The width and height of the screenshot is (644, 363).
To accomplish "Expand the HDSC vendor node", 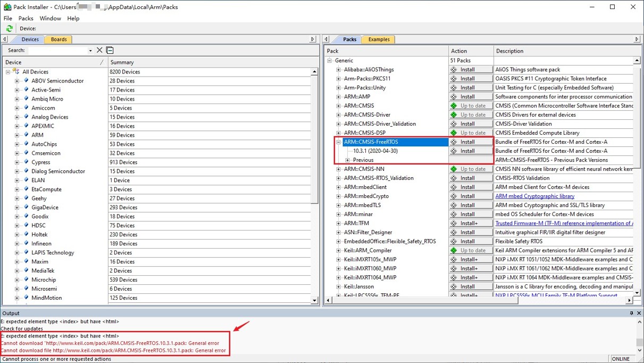I will (x=17, y=226).
